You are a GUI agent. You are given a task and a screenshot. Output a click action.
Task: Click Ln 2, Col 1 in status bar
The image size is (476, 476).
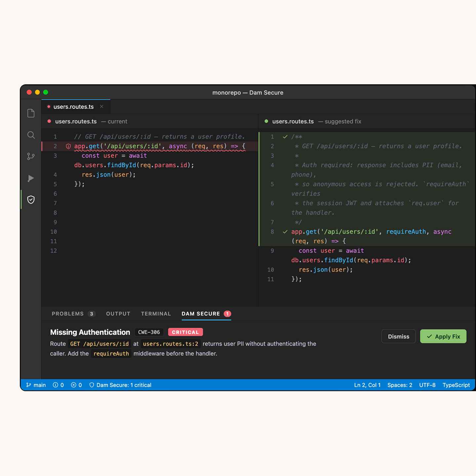pos(367,385)
